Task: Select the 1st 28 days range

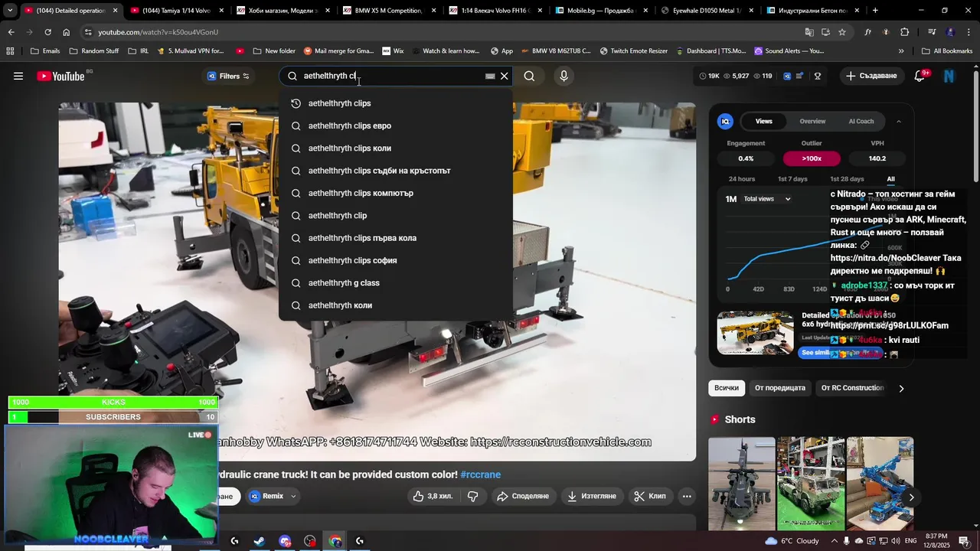Action: (847, 179)
